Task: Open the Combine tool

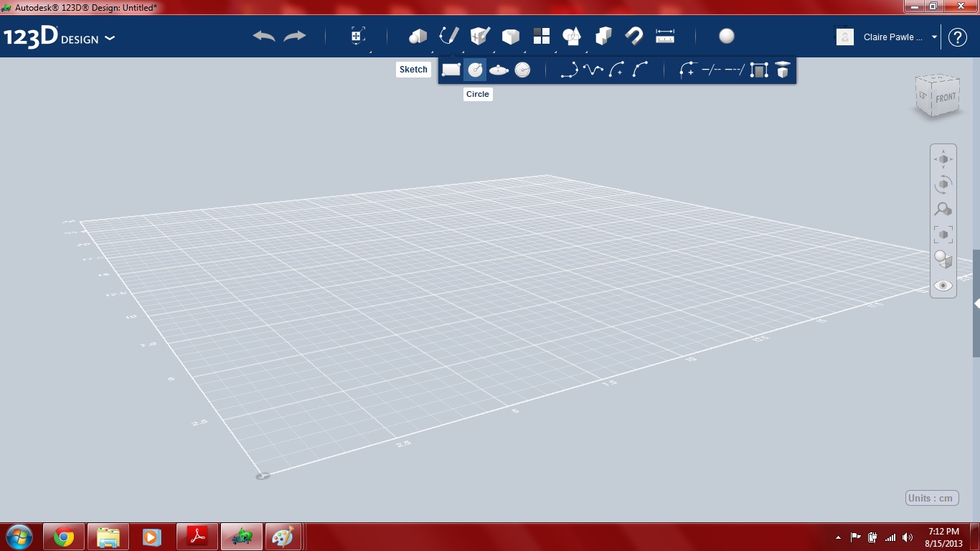Action: (x=603, y=36)
